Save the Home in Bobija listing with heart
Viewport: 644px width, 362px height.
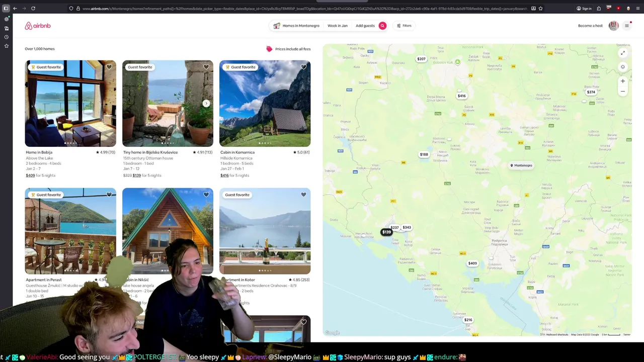pyautogui.click(x=109, y=67)
